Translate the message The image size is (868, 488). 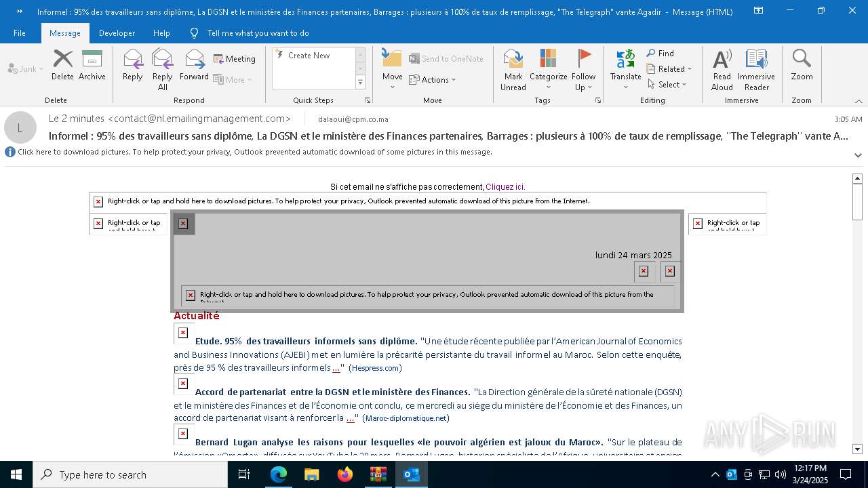coord(625,70)
